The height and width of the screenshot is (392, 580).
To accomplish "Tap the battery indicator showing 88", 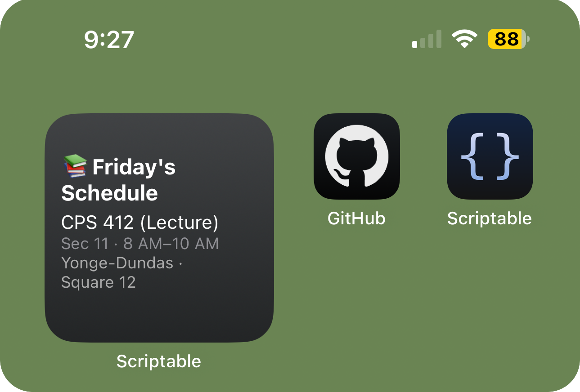I will coord(508,39).
